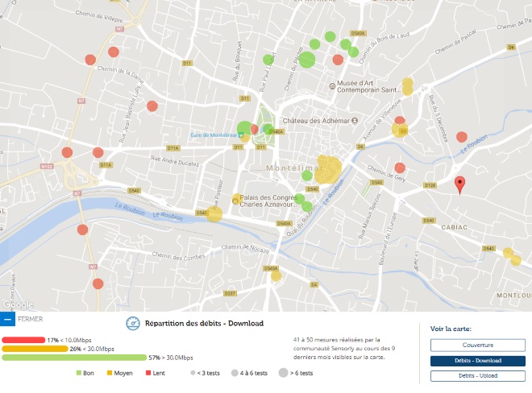Click the big green circle near Chemin du Pêcher
The width and height of the screenshot is (532, 393).
[x=307, y=60]
